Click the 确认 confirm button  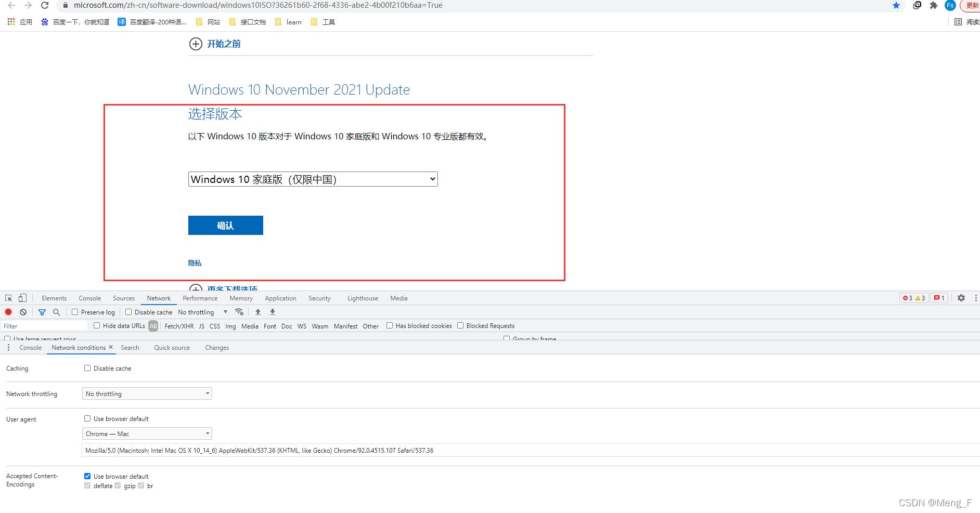tap(225, 225)
